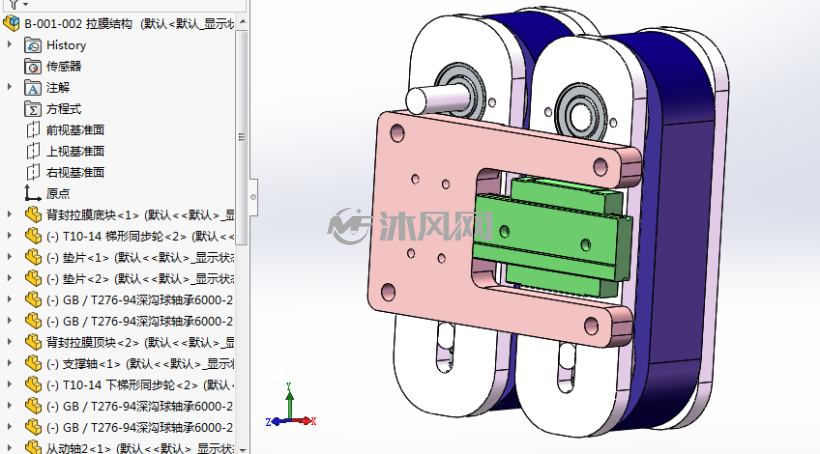The height and width of the screenshot is (454, 820).
Task: Click the 支撑轴<1> part icon
Action: [33, 364]
